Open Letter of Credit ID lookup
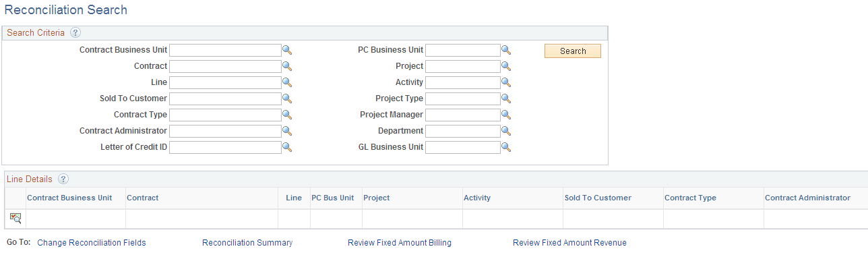The width and height of the screenshot is (868, 255). point(286,147)
